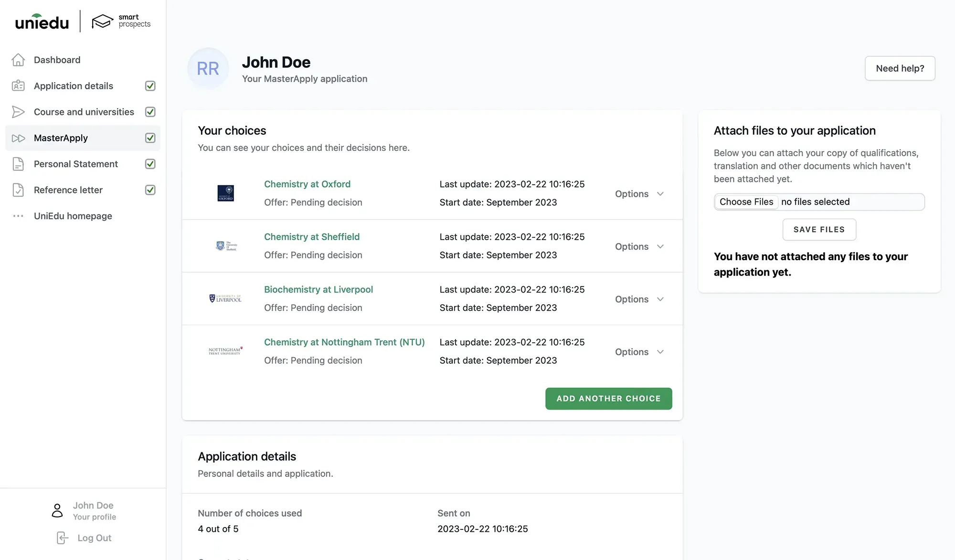The image size is (955, 560).
Task: Click the John Doe page title
Action: (x=276, y=63)
